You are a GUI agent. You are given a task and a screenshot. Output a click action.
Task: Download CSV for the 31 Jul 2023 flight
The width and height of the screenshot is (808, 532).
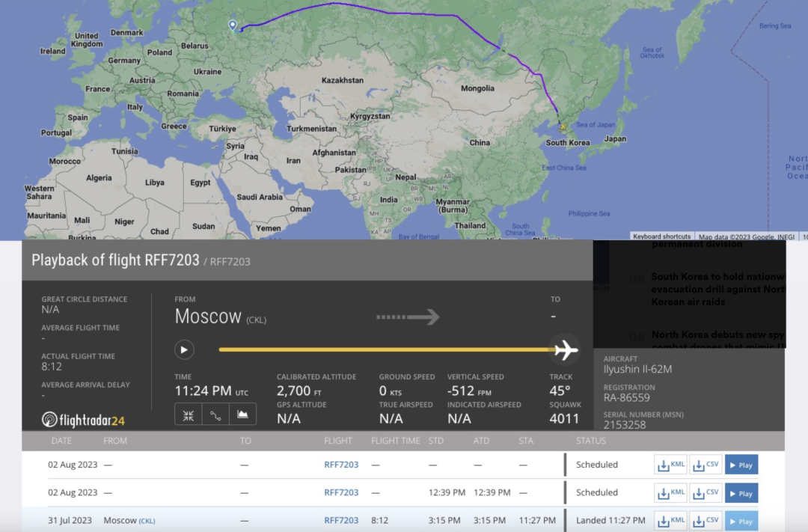[706, 521]
